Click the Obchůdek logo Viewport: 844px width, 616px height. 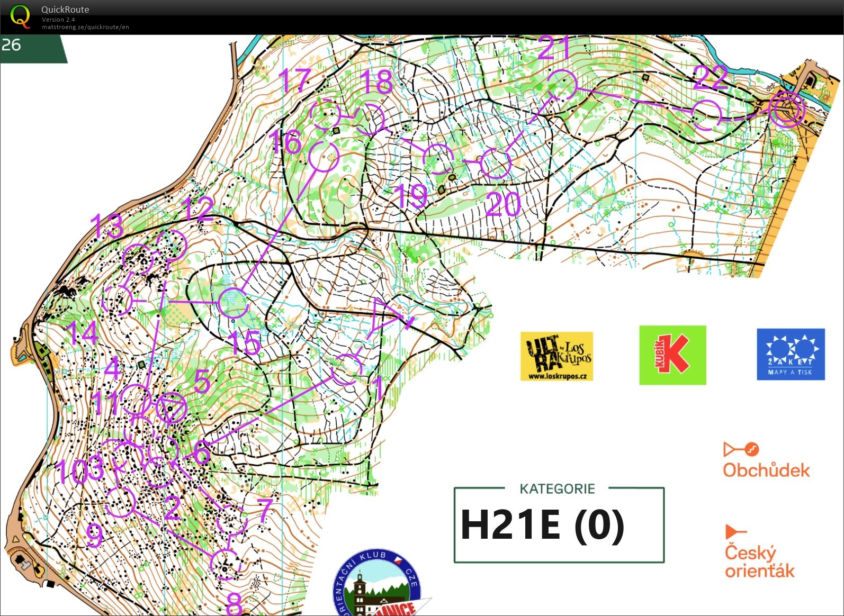point(766,460)
